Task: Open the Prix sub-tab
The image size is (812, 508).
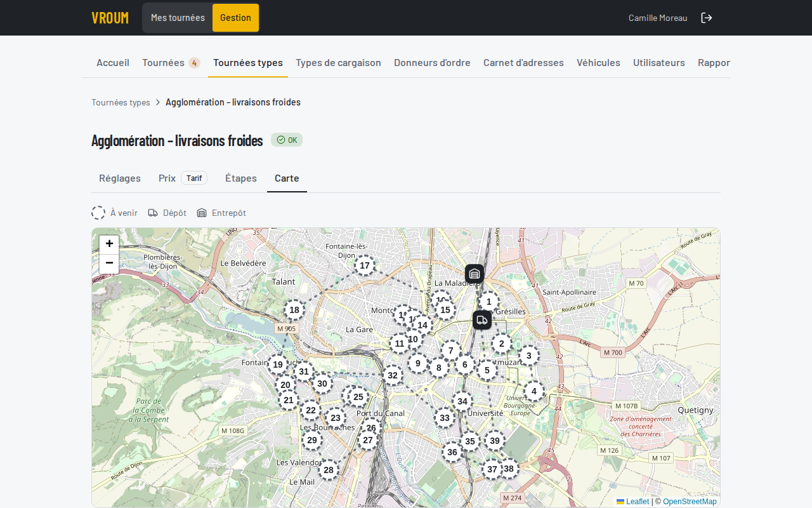Action: point(183,178)
